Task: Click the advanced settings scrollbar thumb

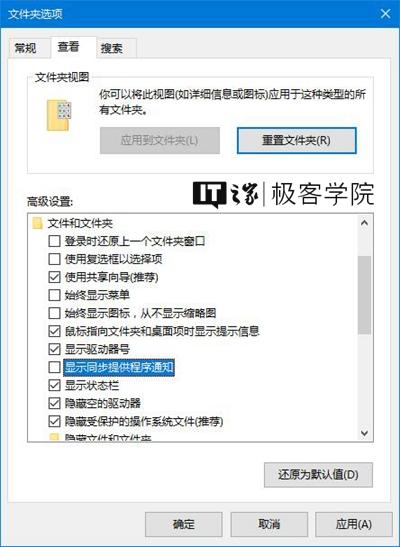Action: click(x=364, y=295)
